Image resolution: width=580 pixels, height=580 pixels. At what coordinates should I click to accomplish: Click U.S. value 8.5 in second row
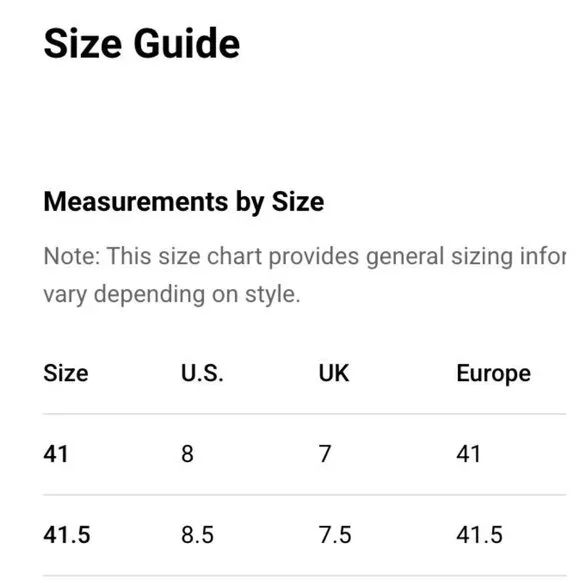point(198,535)
